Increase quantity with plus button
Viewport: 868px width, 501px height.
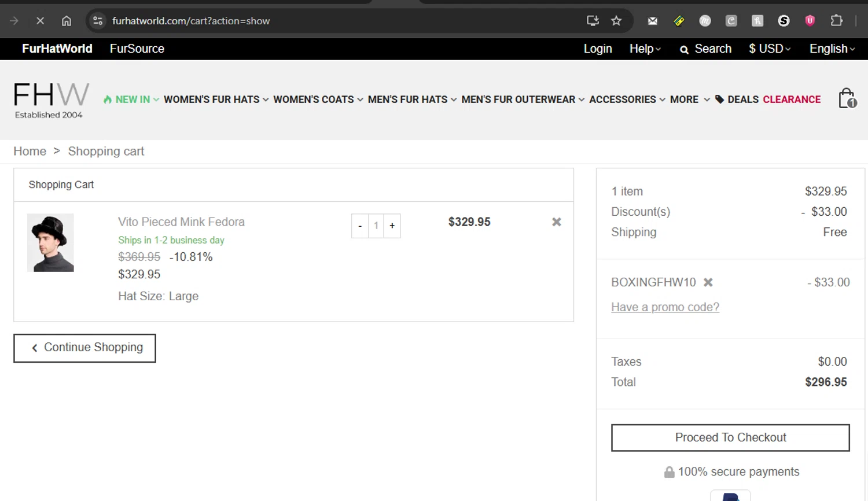392,226
